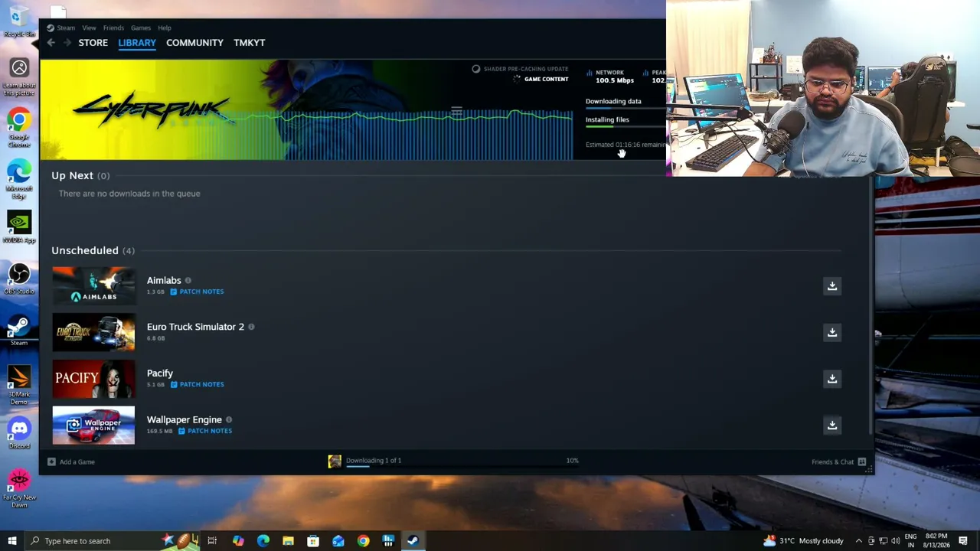Open Microsoft Copilot from the taskbar
The height and width of the screenshot is (551, 980).
coord(238,541)
